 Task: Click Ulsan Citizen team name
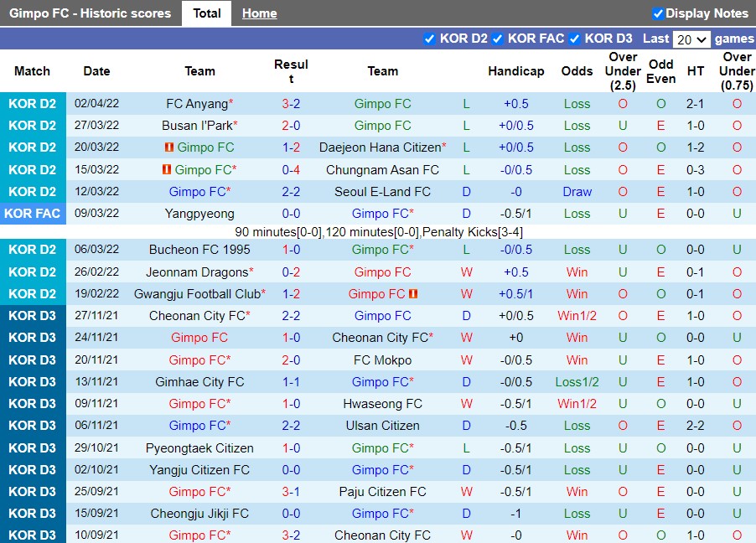click(x=382, y=426)
